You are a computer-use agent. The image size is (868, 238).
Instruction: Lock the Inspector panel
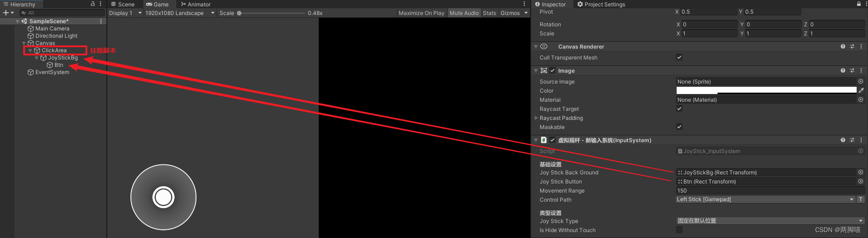[859, 4]
